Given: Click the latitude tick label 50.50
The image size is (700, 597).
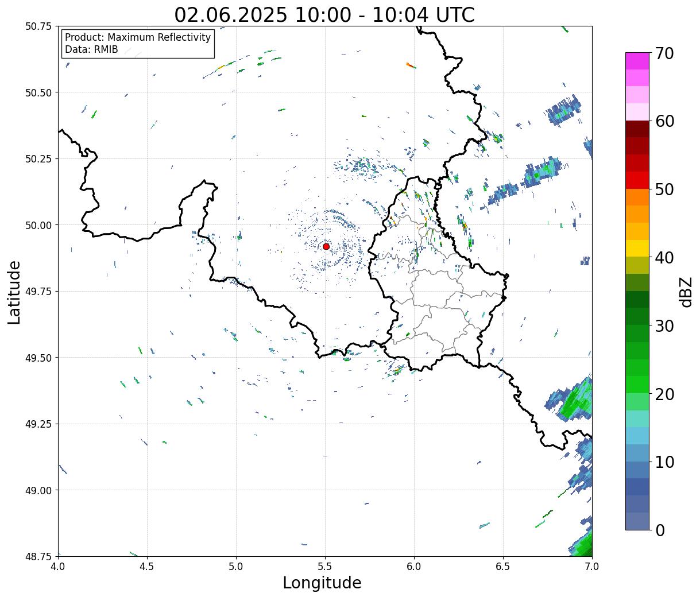Looking at the screenshot, I should [x=38, y=92].
